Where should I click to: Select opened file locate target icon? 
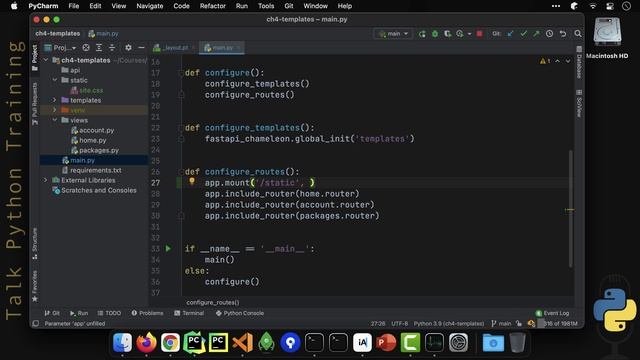[86, 48]
